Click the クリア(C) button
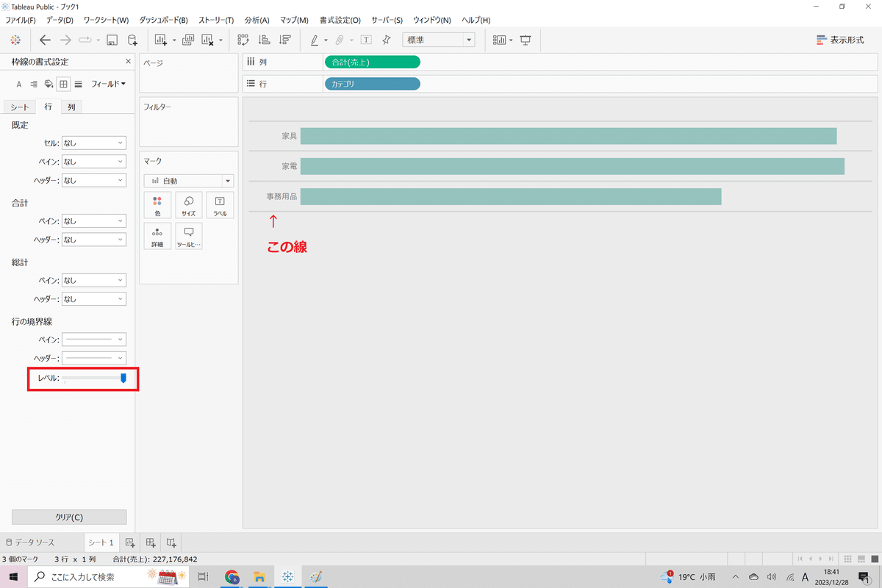 pos(69,517)
